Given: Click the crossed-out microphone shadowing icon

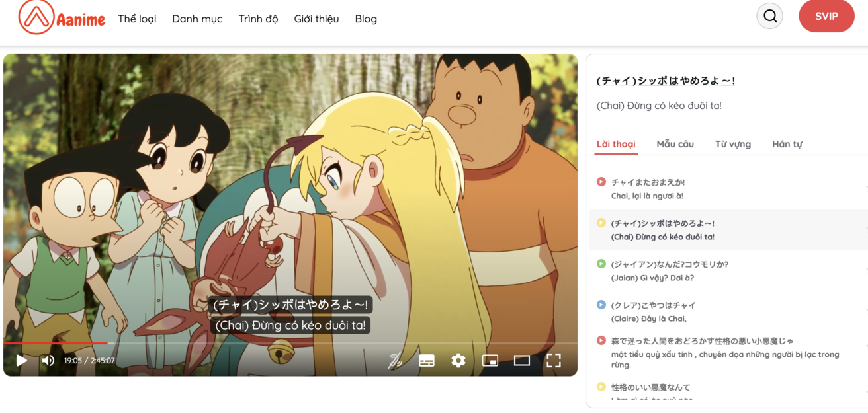Looking at the screenshot, I should pos(395,360).
